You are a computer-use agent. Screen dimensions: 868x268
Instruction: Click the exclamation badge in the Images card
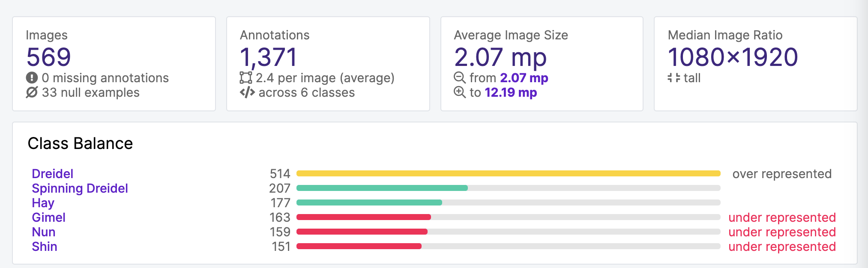tap(31, 78)
